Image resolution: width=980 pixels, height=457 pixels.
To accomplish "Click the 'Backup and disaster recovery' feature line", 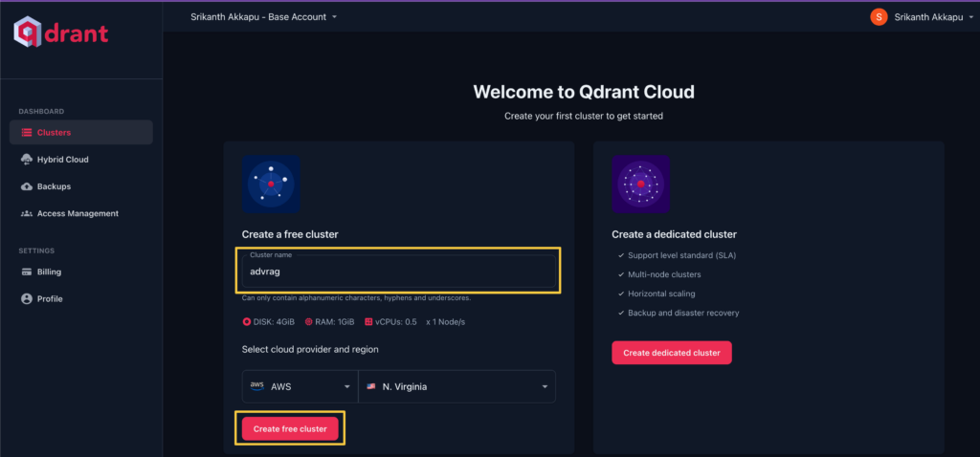I will [x=683, y=313].
